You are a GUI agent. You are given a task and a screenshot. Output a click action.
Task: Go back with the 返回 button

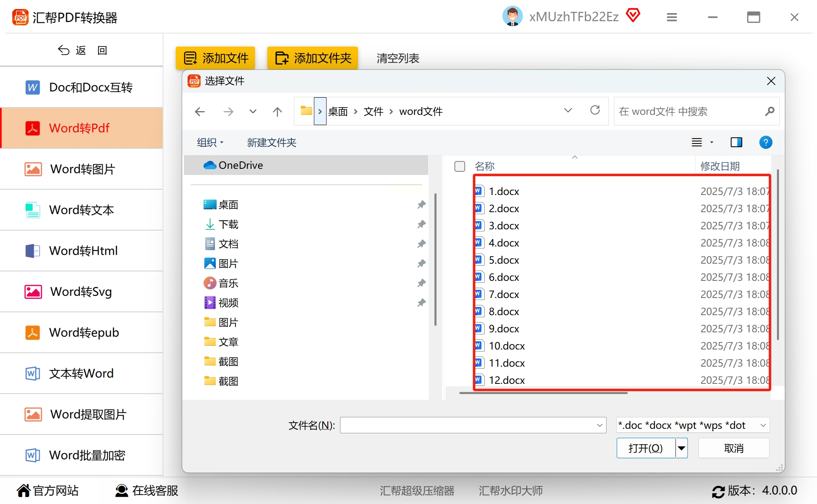coord(82,50)
